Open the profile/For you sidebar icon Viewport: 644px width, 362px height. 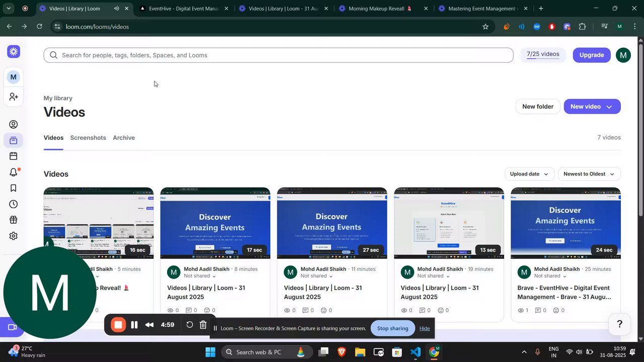[x=14, y=125]
